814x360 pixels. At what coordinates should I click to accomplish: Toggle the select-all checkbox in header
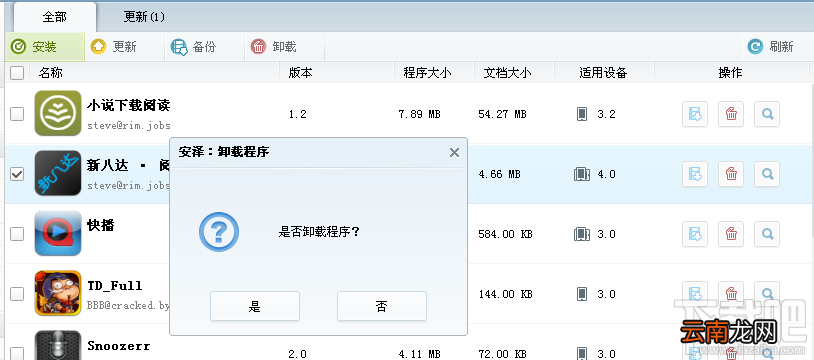tap(17, 73)
